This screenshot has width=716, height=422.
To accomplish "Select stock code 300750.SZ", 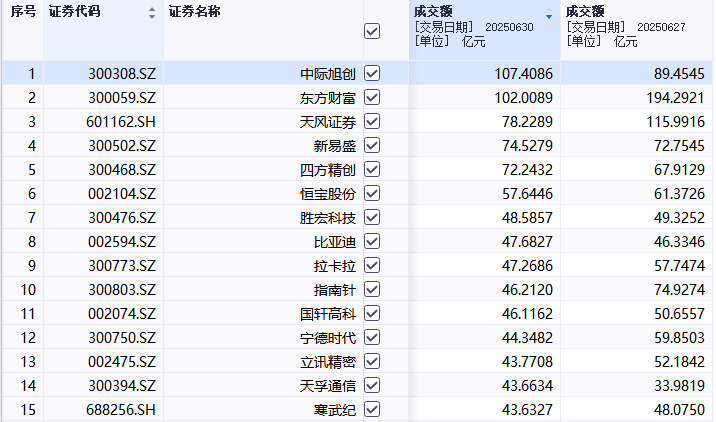I will tap(122, 338).
